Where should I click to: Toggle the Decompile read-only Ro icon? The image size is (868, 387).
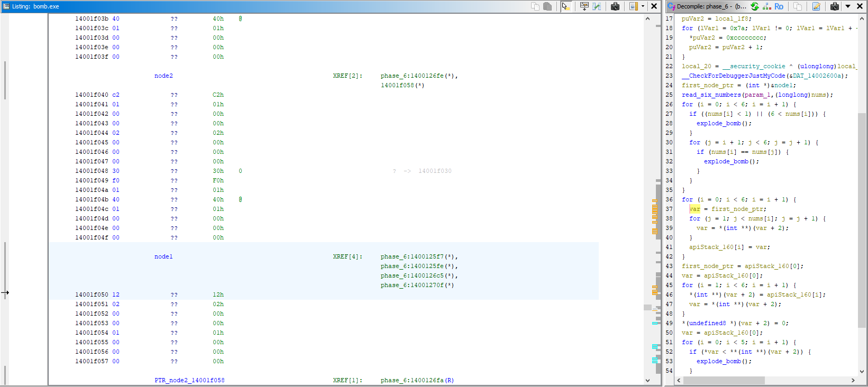[779, 6]
